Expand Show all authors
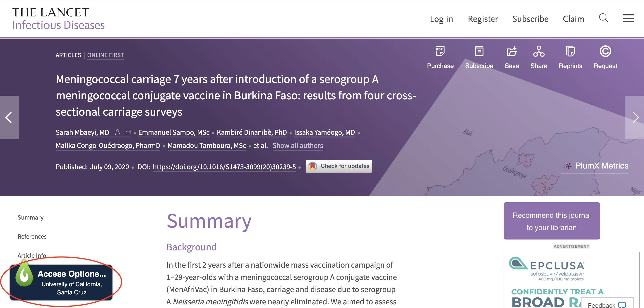Screen dimensions: 644x308 (298, 145)
